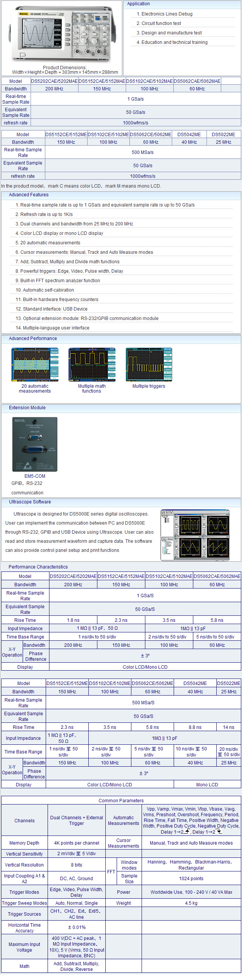The image size is (242, 980).
Task: Click the 'Memory Depth' row label
Action: tap(24, 843)
